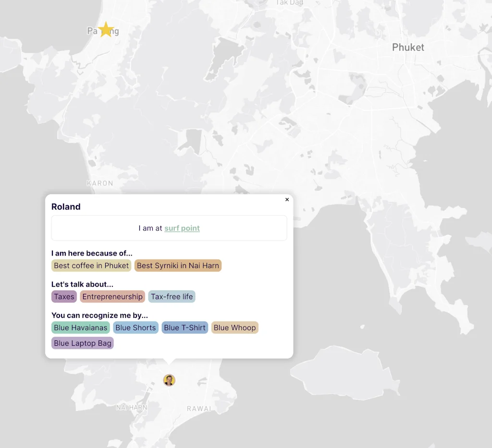Pick the Blue T-Shirt tag
This screenshot has height=448, width=492.
pyautogui.click(x=184, y=328)
